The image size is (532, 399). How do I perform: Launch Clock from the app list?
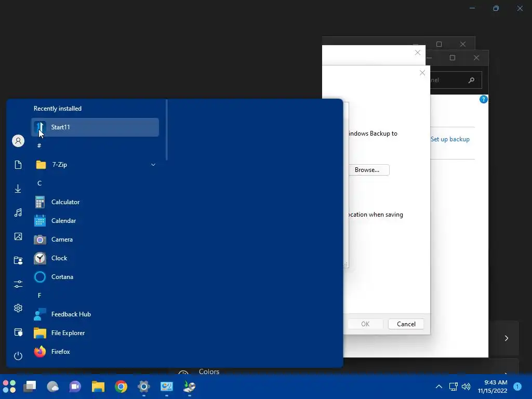(95, 258)
